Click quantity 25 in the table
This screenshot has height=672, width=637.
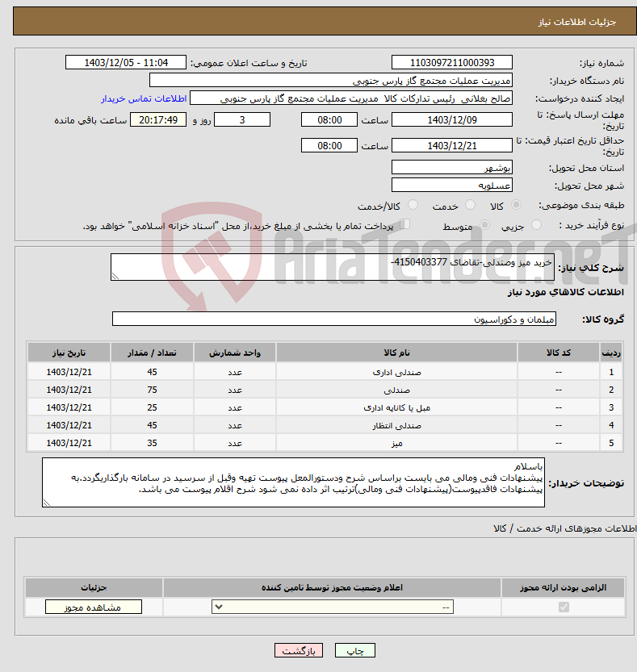click(152, 407)
